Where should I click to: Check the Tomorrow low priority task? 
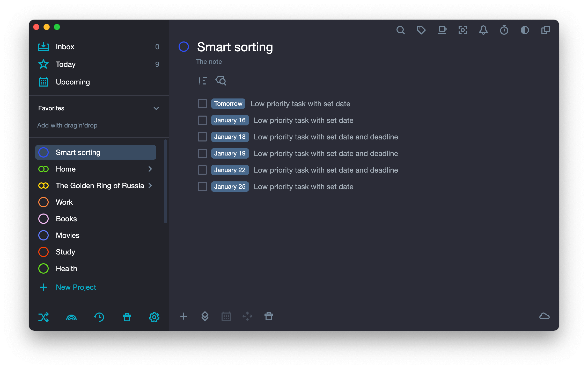pyautogui.click(x=202, y=104)
